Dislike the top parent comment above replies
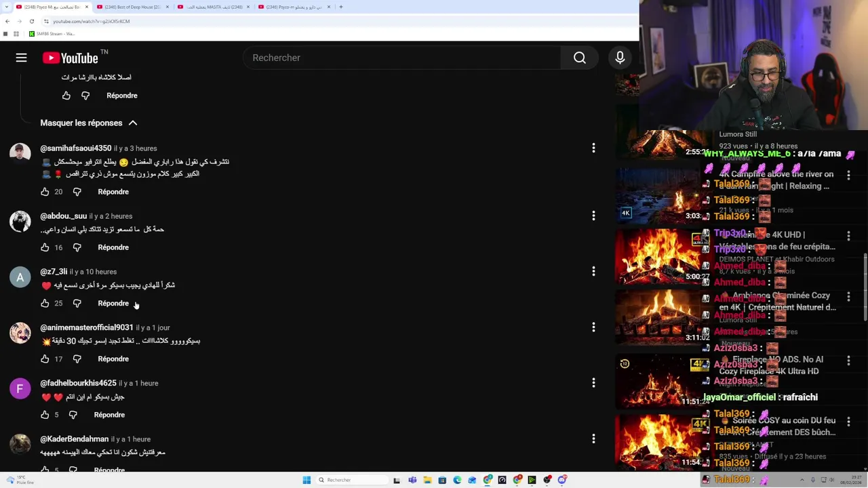The image size is (868, 488). [85, 96]
